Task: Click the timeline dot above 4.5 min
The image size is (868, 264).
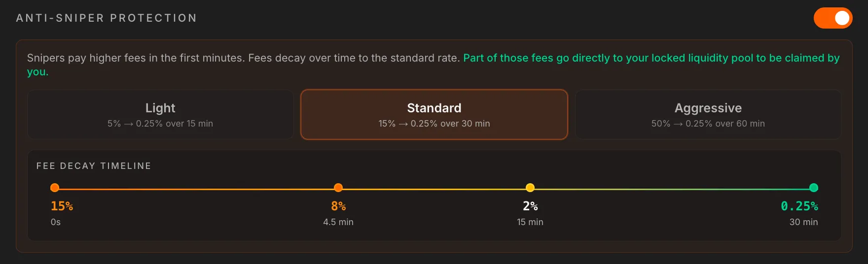Action: tap(338, 188)
